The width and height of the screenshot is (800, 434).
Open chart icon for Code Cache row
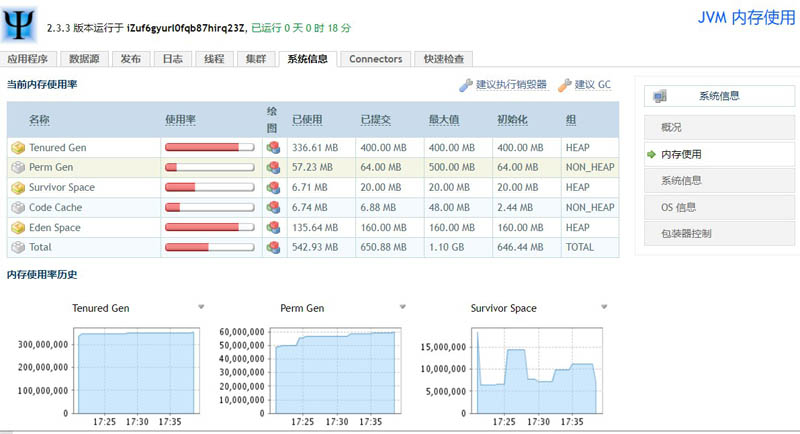point(273,208)
